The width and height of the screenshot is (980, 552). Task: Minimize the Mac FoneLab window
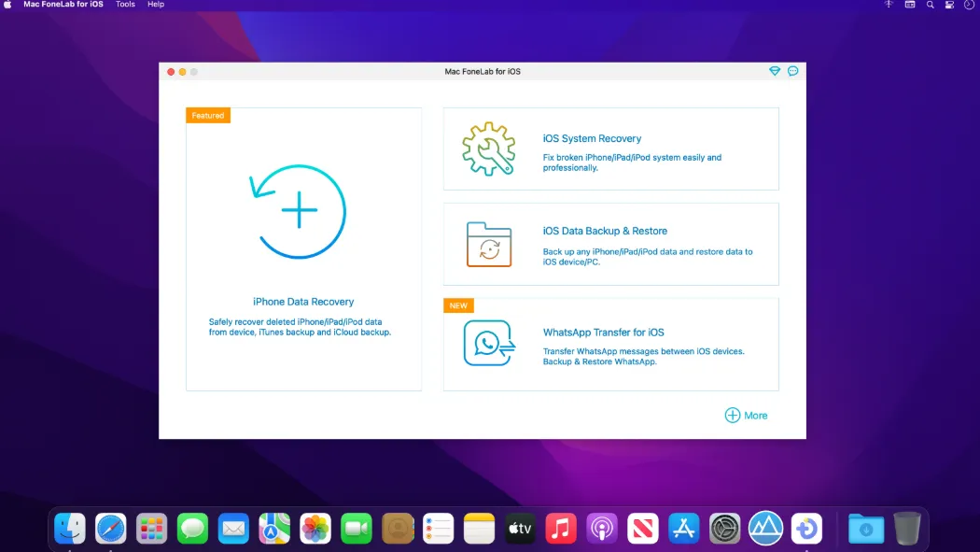(x=183, y=72)
